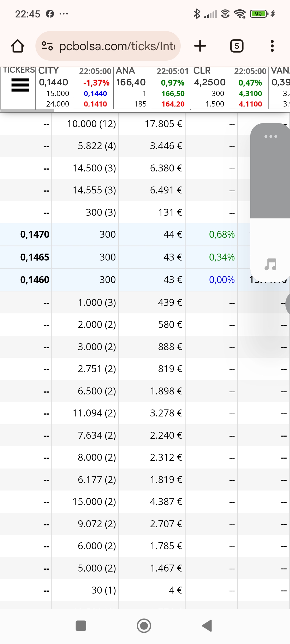Viewport: 290px width, 644px height.
Task: Click the highlighted 0,1470 price row
Action: [145, 235]
